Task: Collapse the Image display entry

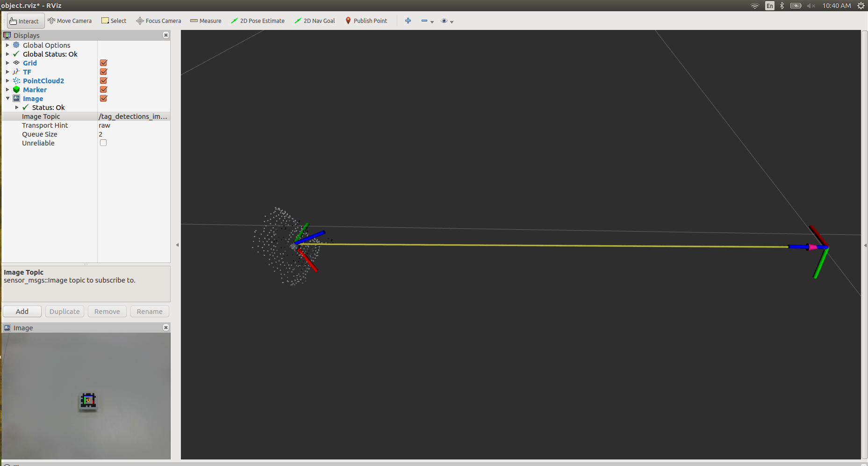Action: (8, 98)
